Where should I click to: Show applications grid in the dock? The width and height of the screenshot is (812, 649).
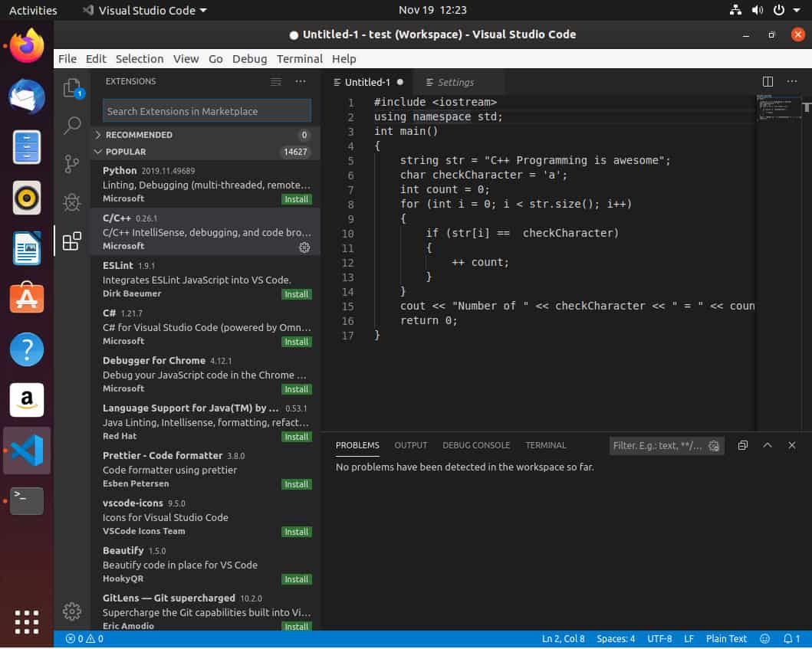27,622
